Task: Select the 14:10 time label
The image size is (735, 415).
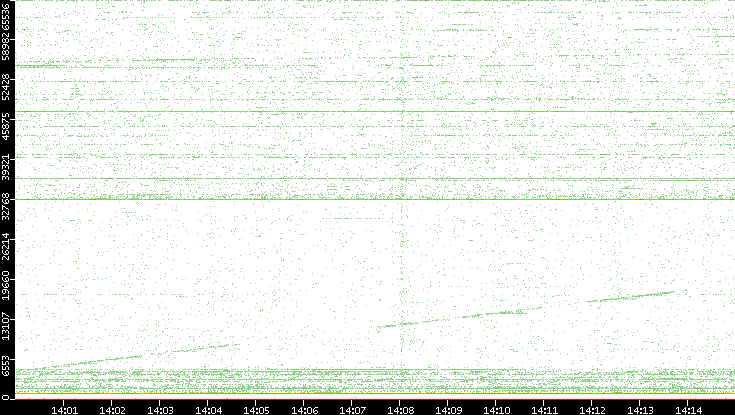Action: pyautogui.click(x=496, y=408)
